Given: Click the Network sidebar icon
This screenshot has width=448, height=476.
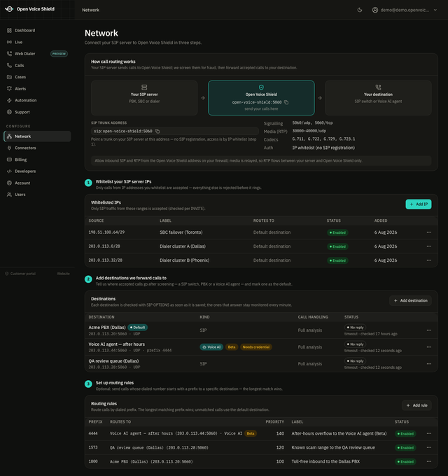Looking at the screenshot, I should (9, 136).
